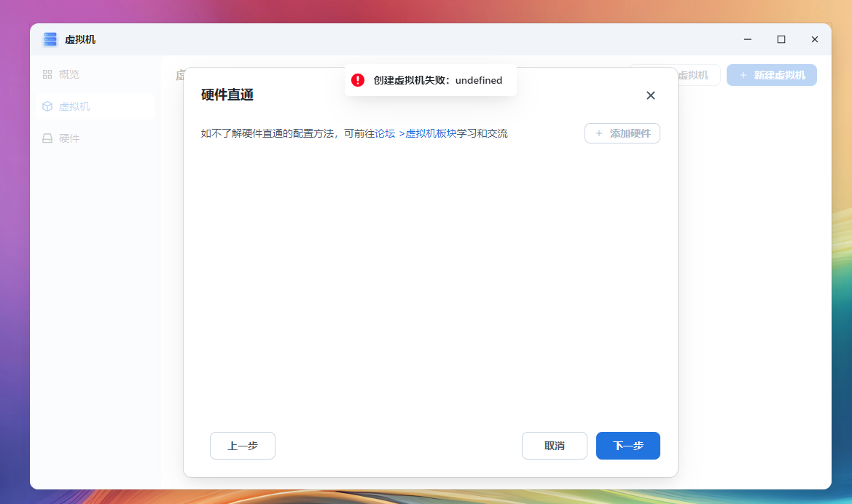
Task: Go back with the 上一步 button
Action: click(x=242, y=446)
